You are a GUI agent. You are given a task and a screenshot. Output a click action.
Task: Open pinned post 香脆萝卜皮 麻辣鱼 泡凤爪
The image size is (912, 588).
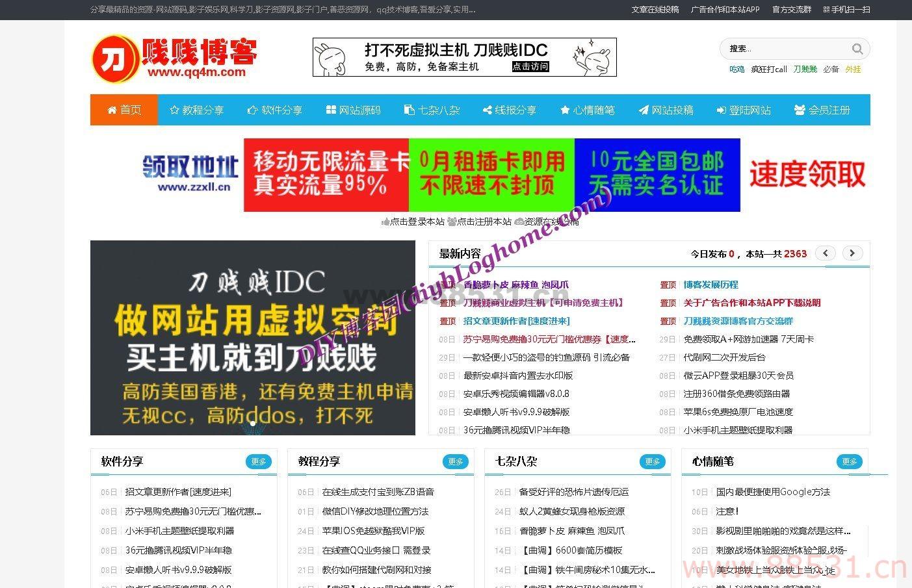[516, 285]
